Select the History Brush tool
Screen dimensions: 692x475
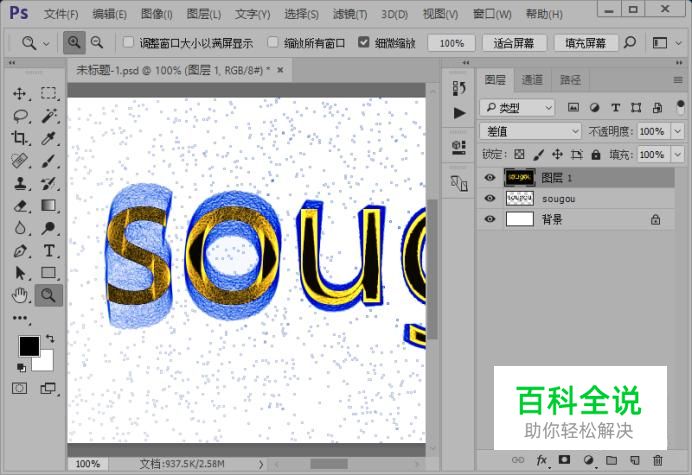49,183
